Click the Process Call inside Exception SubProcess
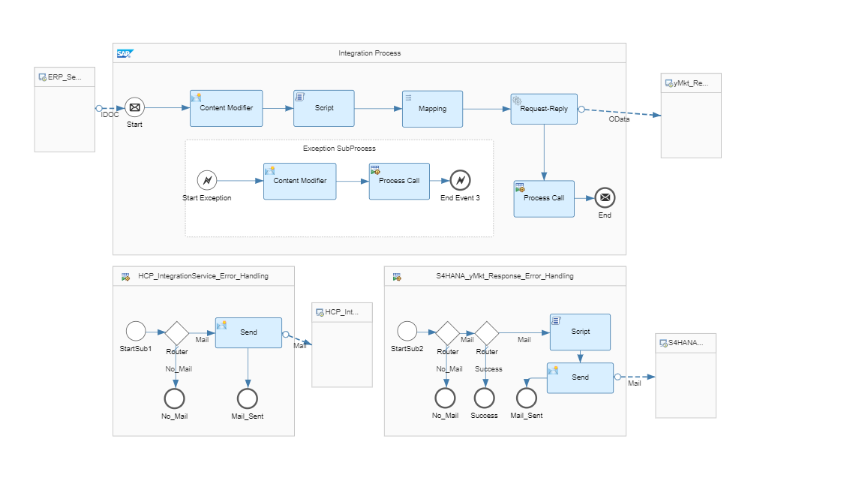868x502 pixels. pyautogui.click(x=399, y=181)
